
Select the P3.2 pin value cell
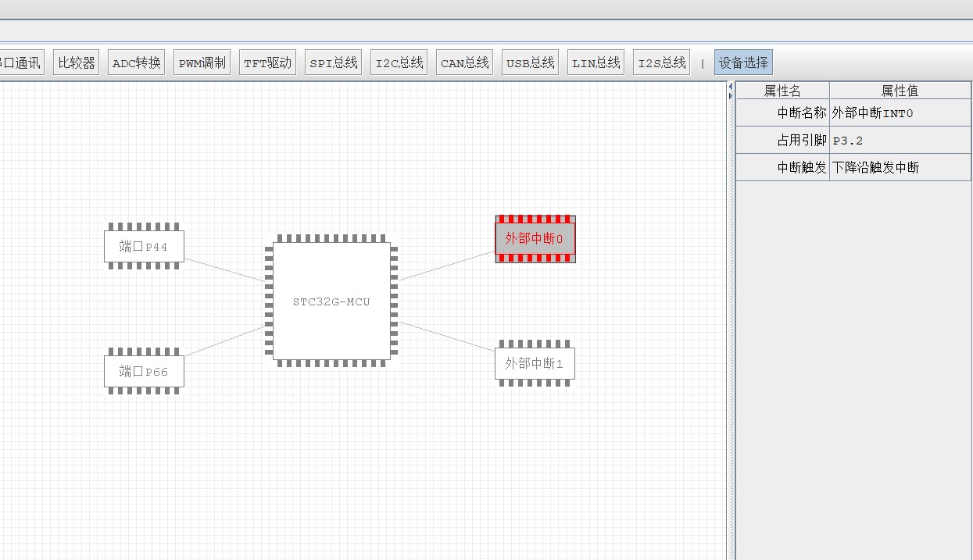[x=900, y=140]
